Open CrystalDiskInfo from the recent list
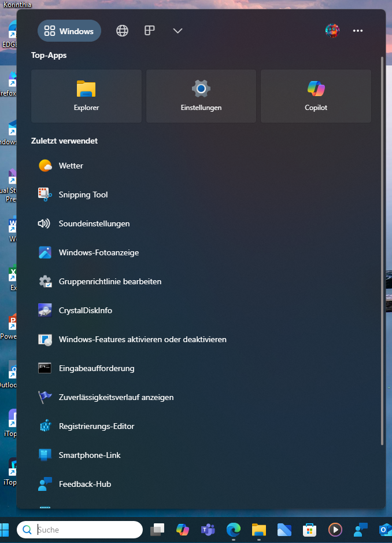This screenshot has height=543, width=392. pos(85,311)
